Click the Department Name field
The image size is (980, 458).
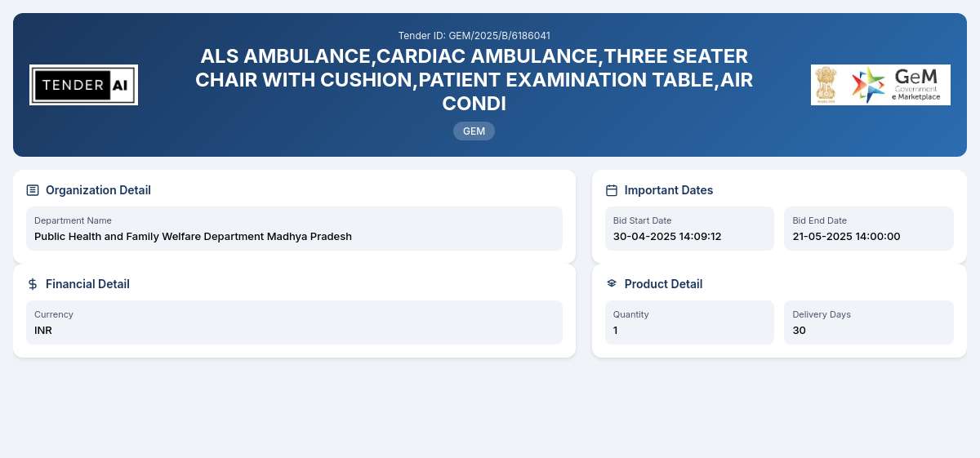click(x=294, y=229)
